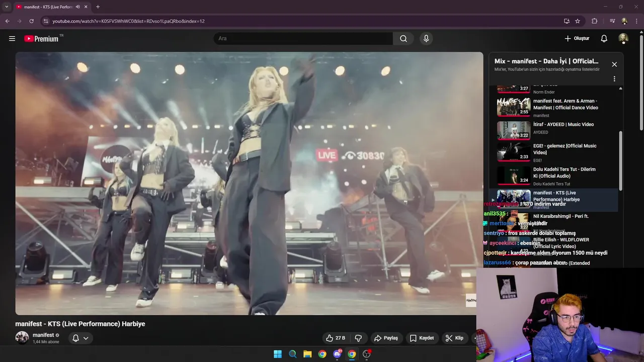The height and width of the screenshot is (362, 644).
Task: Click the search magnifier button
Action: [x=404, y=39]
